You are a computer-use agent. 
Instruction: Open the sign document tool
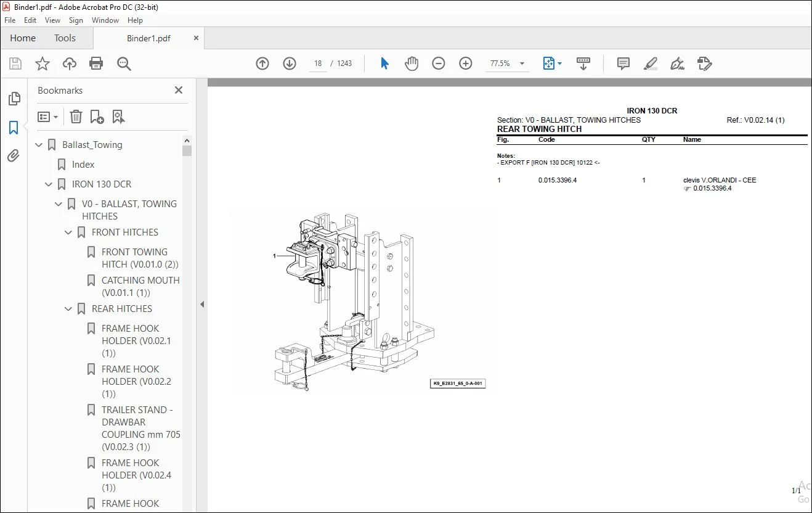pyautogui.click(x=678, y=64)
